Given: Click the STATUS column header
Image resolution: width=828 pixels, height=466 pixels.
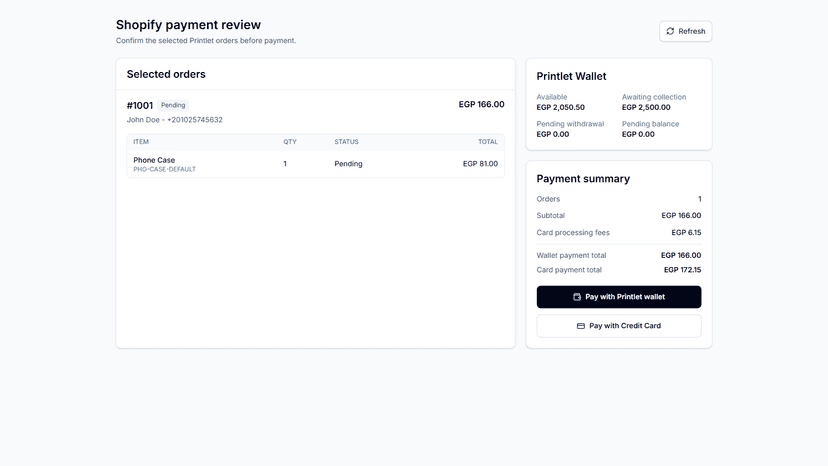Looking at the screenshot, I should pyautogui.click(x=346, y=142).
